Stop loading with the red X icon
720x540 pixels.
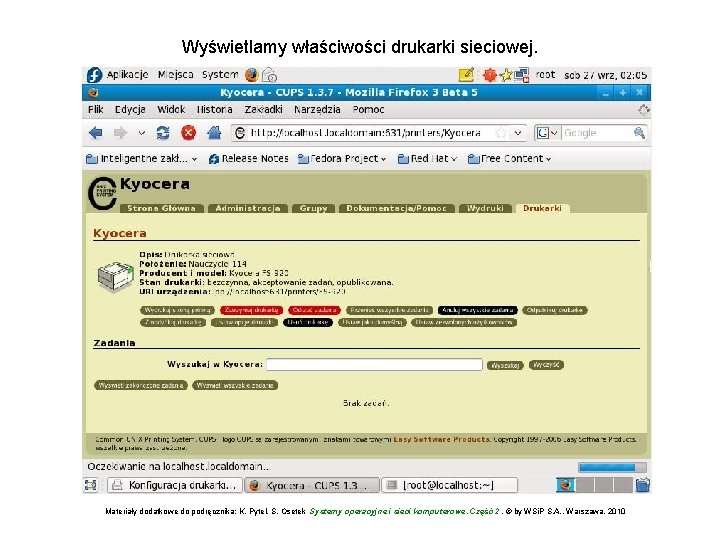[x=188, y=133]
